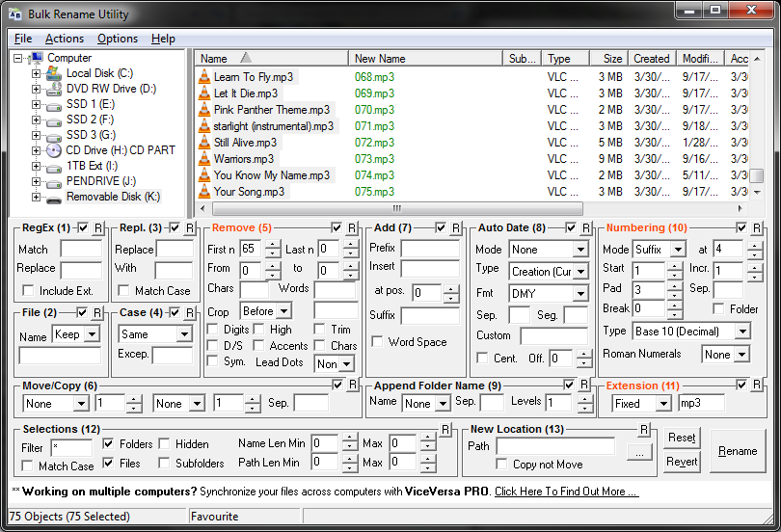
Task: Open the Numbering Mode Suffix dropdown
Action: click(x=678, y=250)
